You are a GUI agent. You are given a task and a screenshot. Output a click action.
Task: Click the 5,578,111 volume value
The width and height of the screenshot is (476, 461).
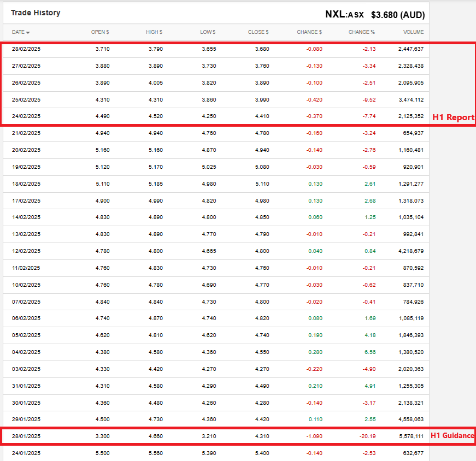pyautogui.click(x=410, y=436)
